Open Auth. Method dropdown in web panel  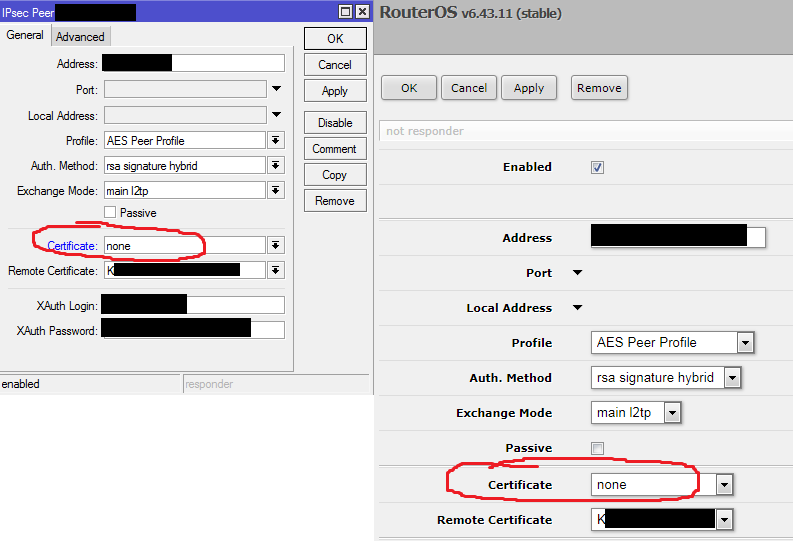click(732, 378)
